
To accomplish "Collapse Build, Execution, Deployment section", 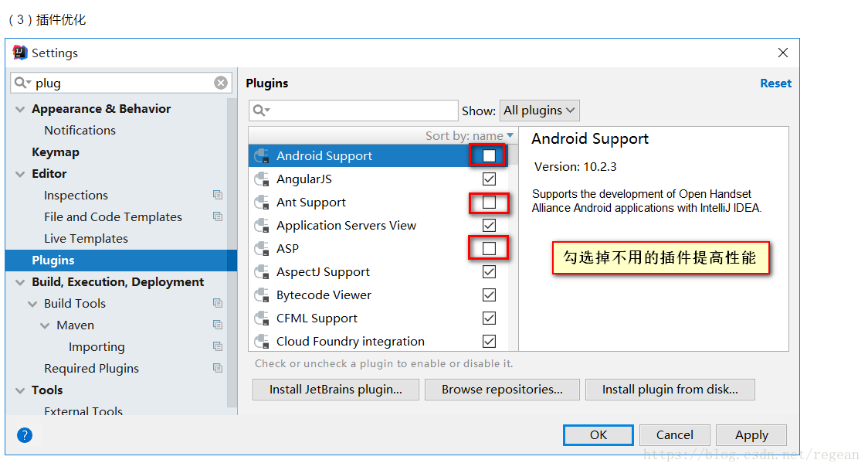I will (20, 282).
